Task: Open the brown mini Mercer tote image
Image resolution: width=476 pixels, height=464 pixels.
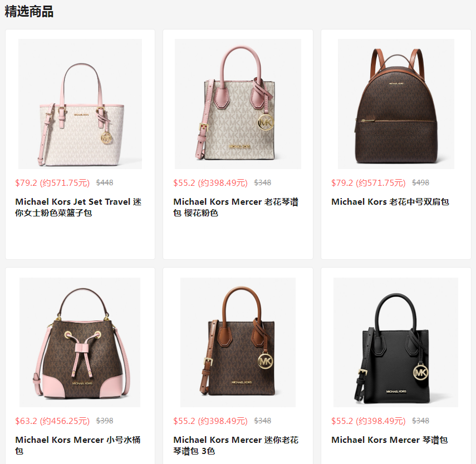Action: click(x=238, y=342)
